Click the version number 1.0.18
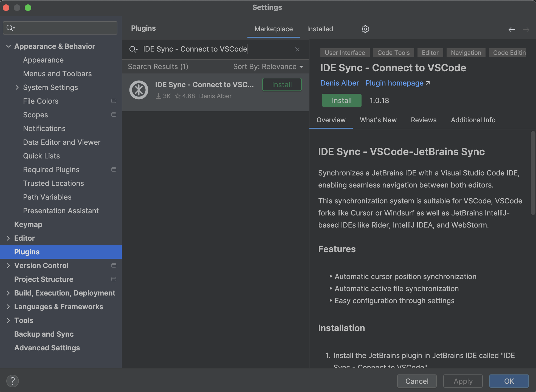The image size is (536, 392). (379, 101)
